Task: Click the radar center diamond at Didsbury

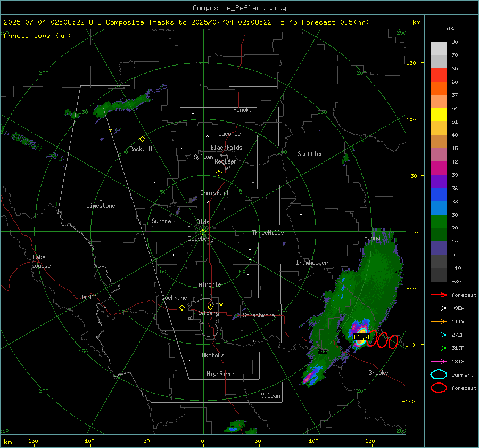Action: (203, 232)
